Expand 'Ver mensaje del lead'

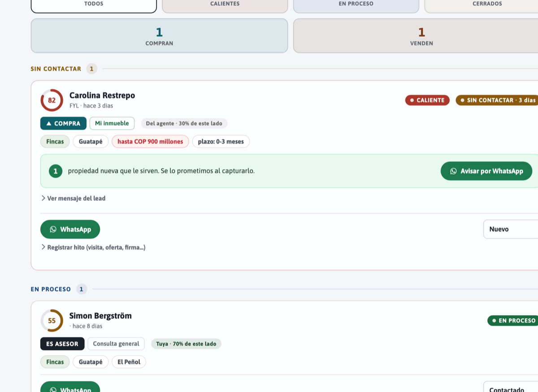[74, 198]
